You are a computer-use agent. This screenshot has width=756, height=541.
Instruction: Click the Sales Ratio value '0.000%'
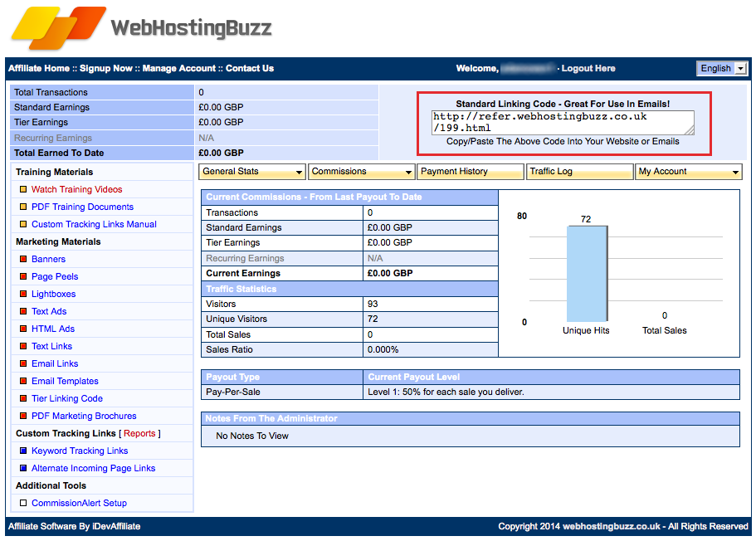point(383,349)
